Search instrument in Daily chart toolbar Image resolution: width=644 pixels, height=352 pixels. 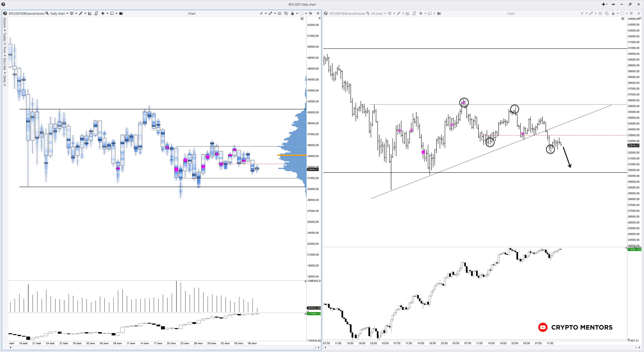tap(47, 14)
